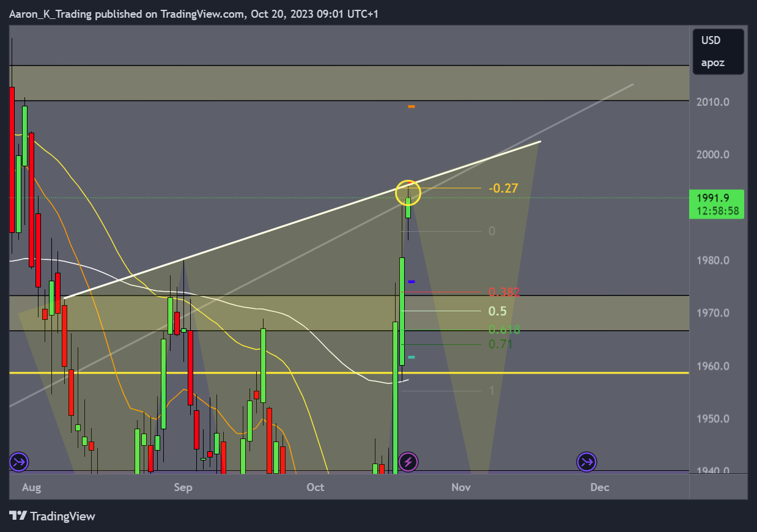This screenshot has height=532, width=757.
Task: Click the 2010.0 price axis label
Action: point(712,102)
